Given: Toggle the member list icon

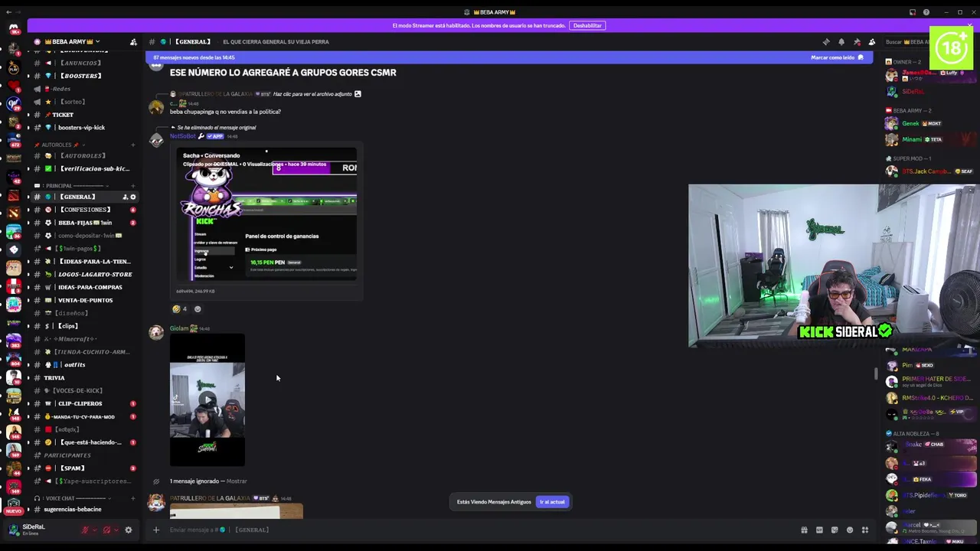Looking at the screenshot, I should [x=871, y=42].
